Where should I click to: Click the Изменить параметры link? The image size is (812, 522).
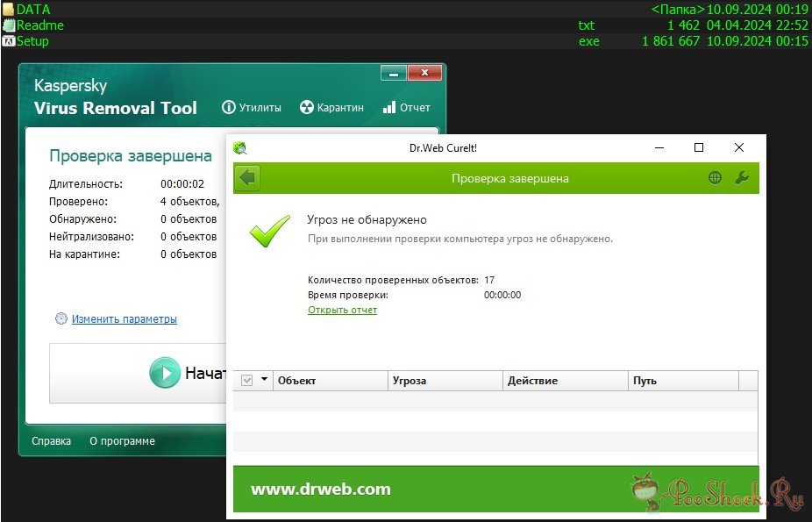click(125, 319)
